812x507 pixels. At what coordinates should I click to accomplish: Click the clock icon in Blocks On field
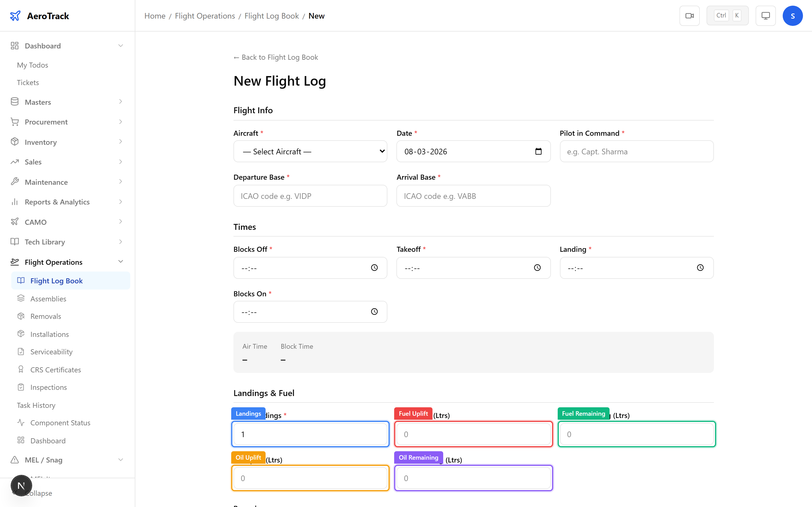tap(374, 312)
